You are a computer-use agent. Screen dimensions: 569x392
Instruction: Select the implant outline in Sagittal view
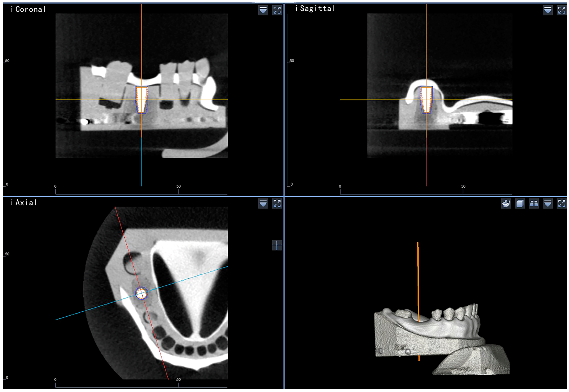426,100
